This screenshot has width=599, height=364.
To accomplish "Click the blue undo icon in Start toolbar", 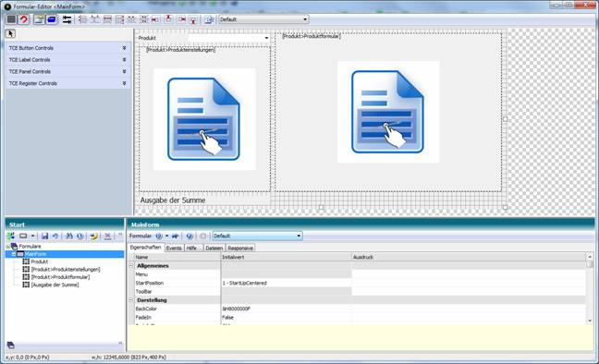I will click(55, 237).
